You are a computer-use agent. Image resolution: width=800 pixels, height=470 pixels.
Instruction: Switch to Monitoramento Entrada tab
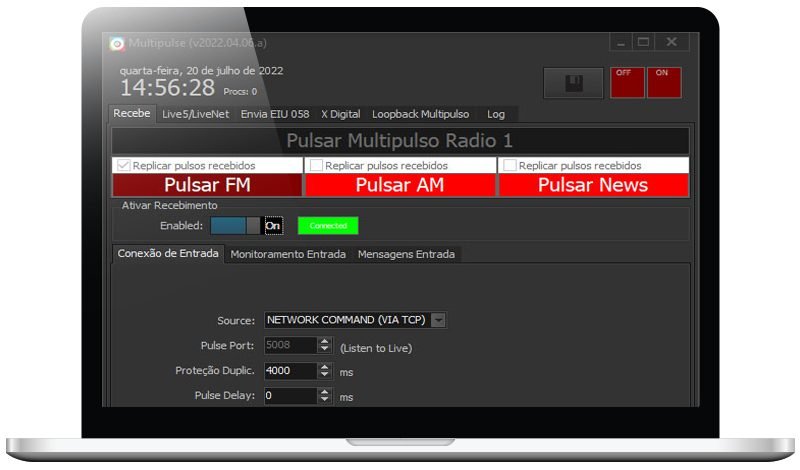pyautogui.click(x=288, y=254)
